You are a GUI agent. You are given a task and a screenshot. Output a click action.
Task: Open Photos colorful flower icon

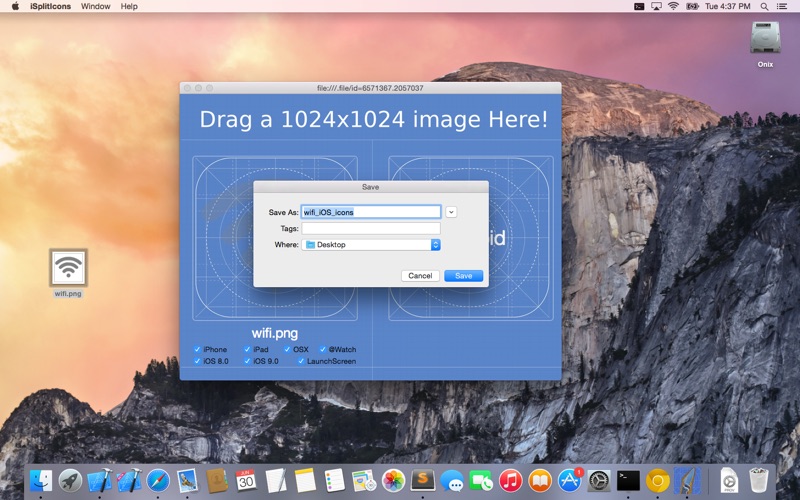(393, 481)
